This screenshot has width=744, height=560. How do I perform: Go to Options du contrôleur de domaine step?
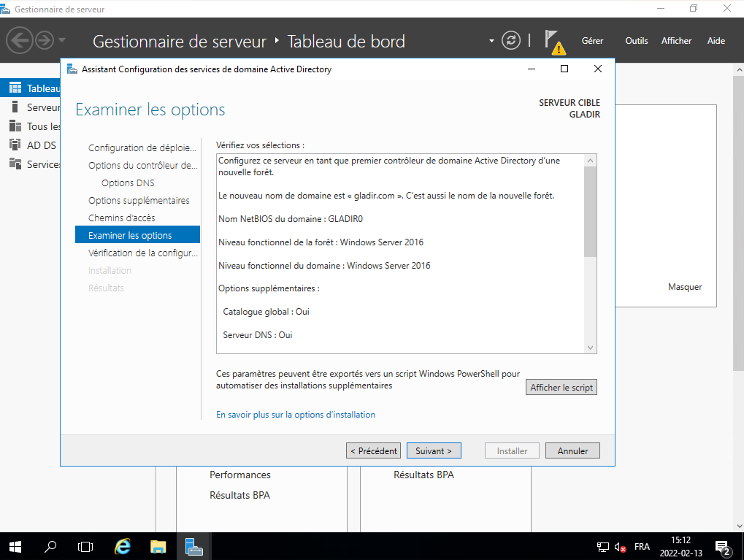point(143,165)
